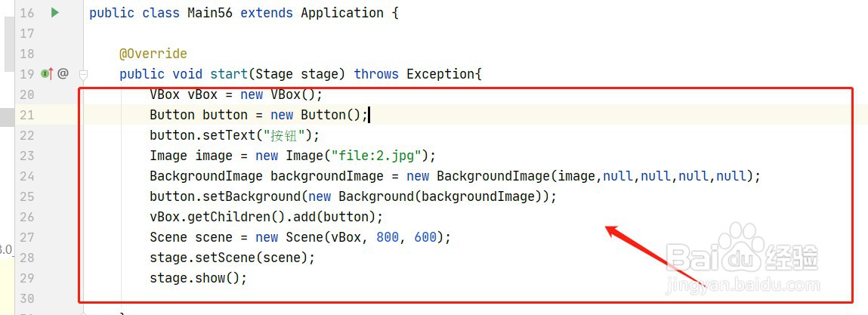Toggle a breakpoint at line number 24
Screen dimensions: 868x315
(x=26, y=176)
